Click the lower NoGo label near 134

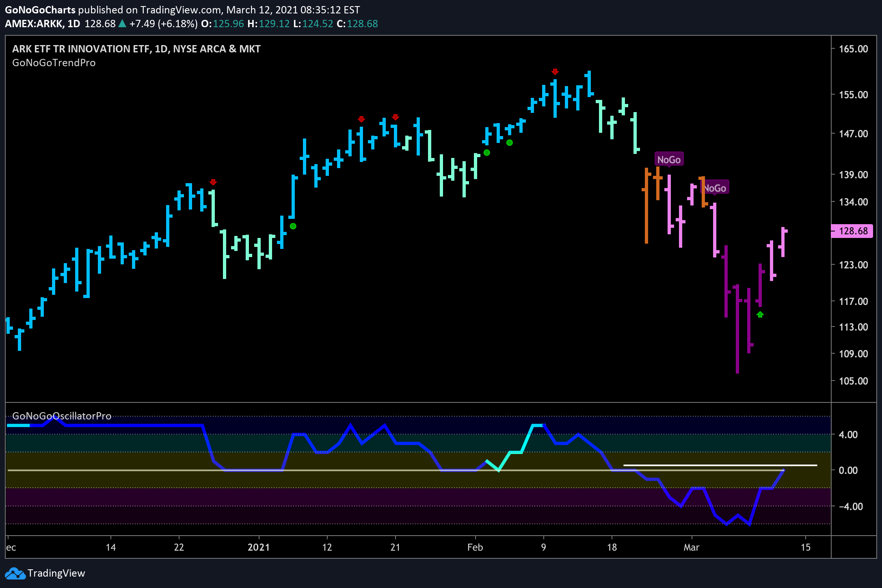pyautogui.click(x=715, y=188)
